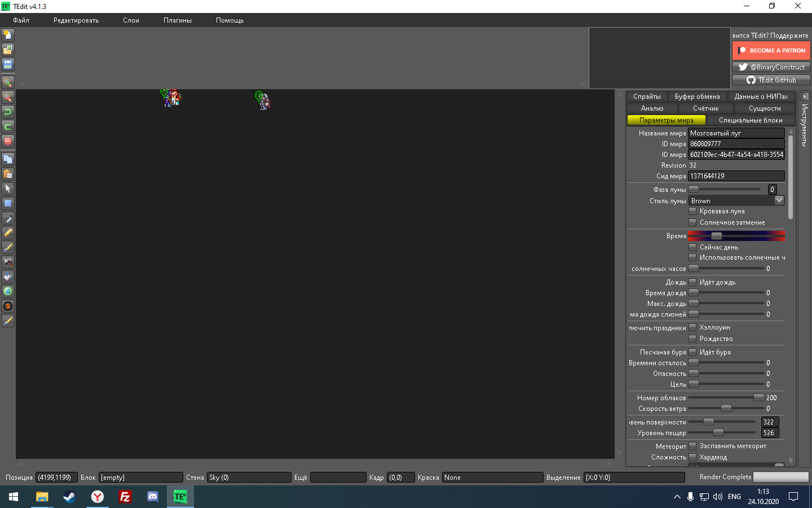Select the orange S Sprite tool
Viewport: 812px width, 508px height.
tap(8, 306)
